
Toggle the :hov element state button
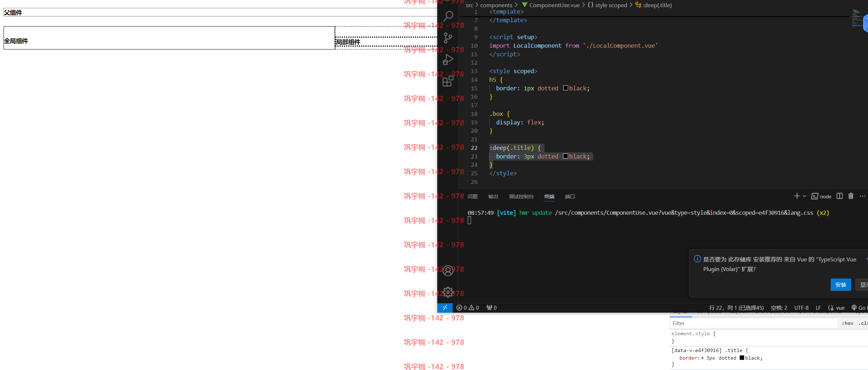[x=848, y=323]
